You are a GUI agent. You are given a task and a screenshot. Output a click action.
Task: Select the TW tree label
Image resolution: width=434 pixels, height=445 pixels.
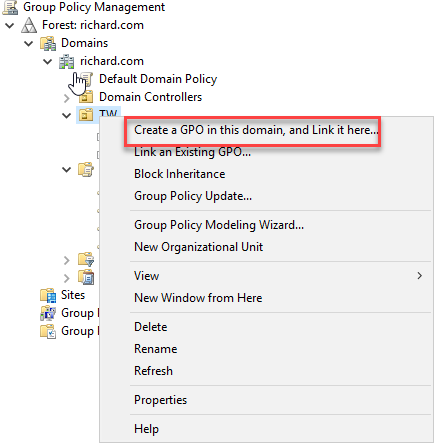point(108,113)
